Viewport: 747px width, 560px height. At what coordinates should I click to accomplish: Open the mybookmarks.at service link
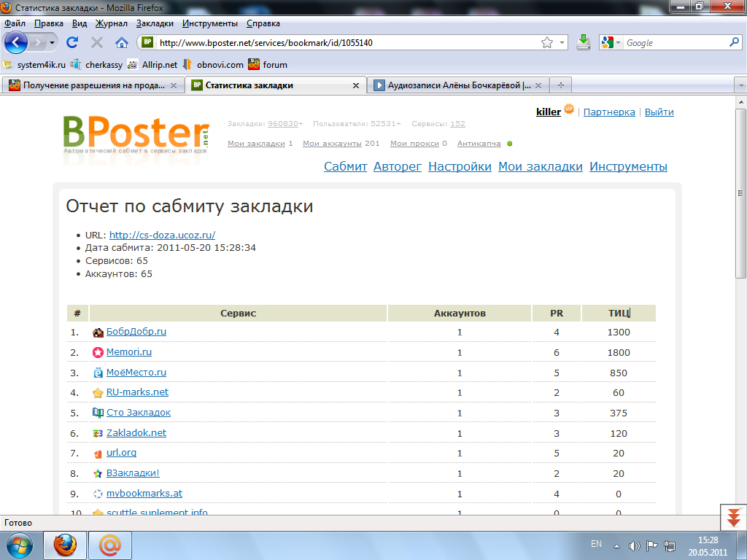tap(144, 494)
